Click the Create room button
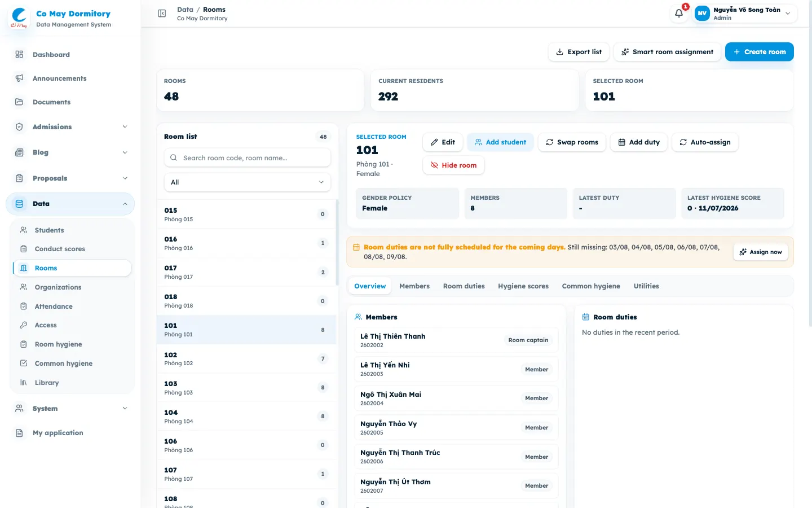 760,52
